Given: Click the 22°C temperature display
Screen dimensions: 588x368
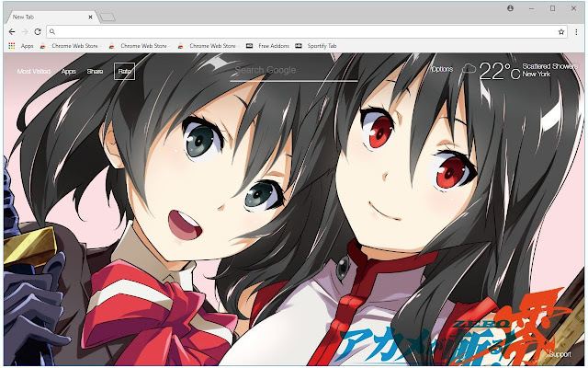Looking at the screenshot, I should [500, 71].
